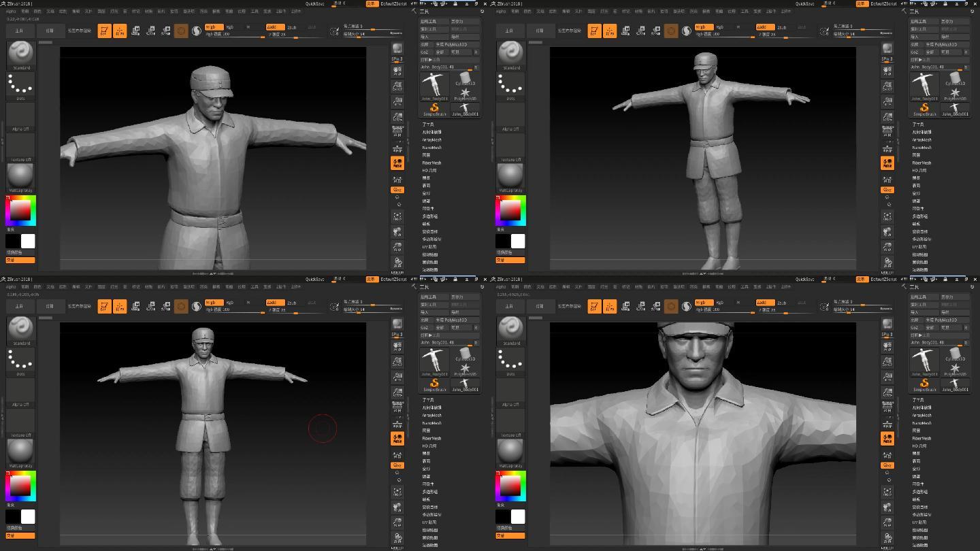Click DefaultZScript button in top-right window
This screenshot has width=980, height=551.
[883, 3]
